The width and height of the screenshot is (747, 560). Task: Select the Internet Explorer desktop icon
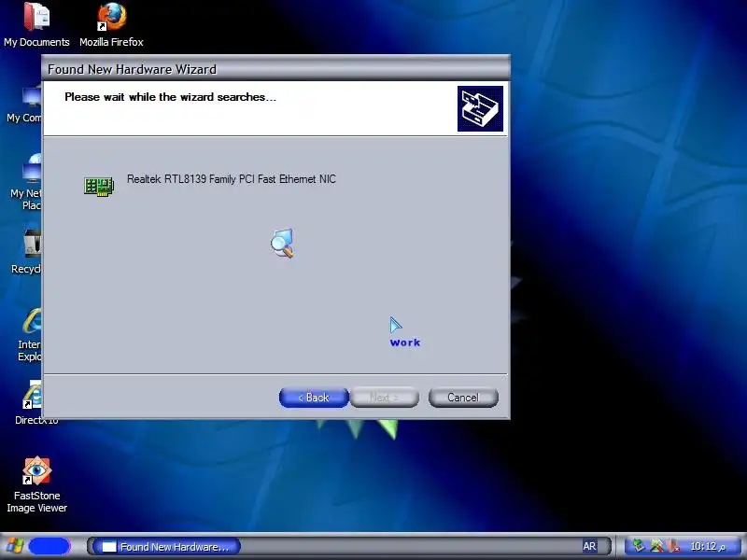point(30,335)
